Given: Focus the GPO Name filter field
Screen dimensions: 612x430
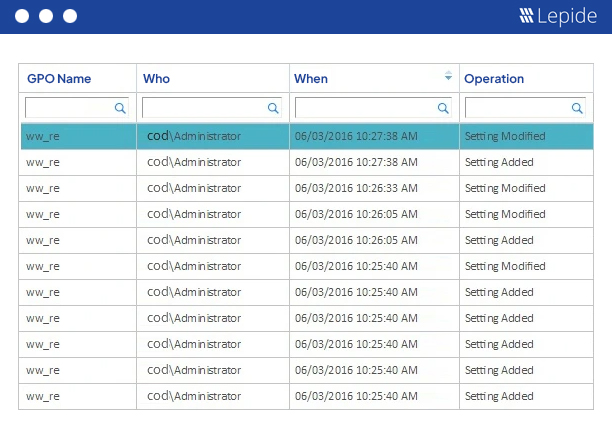Looking at the screenshot, I should [77, 108].
